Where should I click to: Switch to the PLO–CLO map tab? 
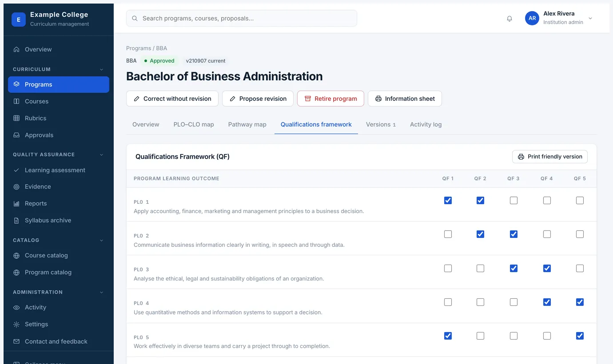(x=194, y=124)
